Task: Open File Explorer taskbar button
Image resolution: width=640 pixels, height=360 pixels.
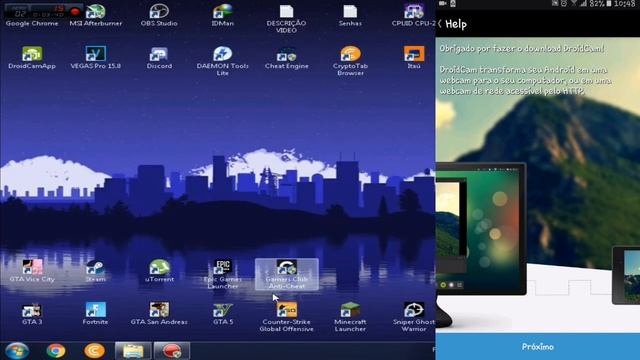Action: 133,351
